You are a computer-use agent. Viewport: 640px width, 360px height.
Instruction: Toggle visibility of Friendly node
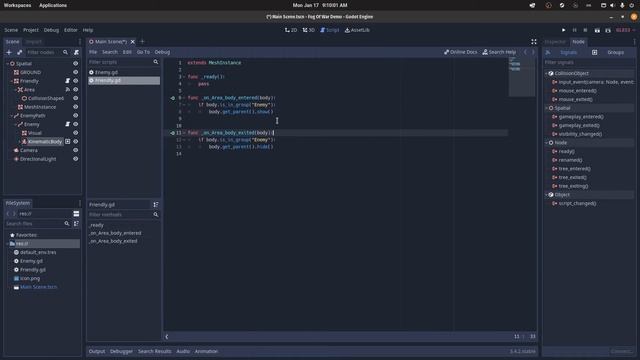pyautogui.click(x=76, y=81)
